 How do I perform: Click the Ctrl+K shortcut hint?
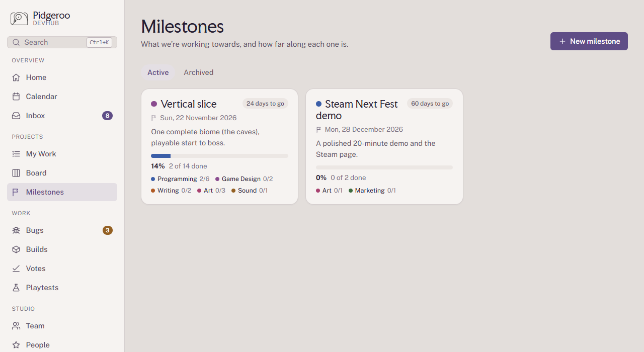[x=99, y=42]
